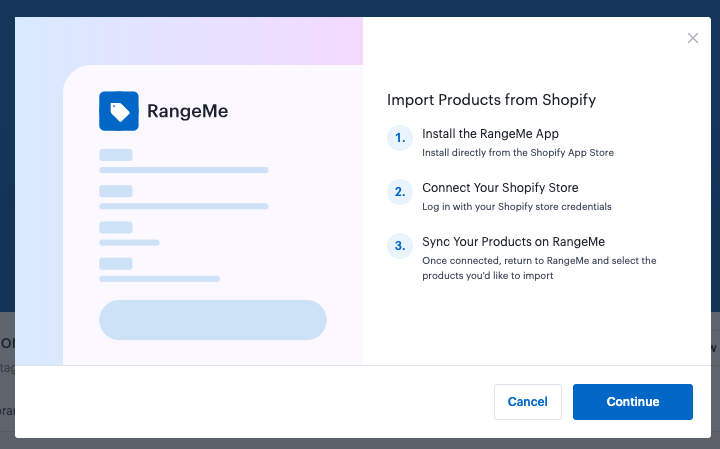Screen dimensions: 720x449
Task: Click the last placeholder line in the illustration
Action: 159,278
